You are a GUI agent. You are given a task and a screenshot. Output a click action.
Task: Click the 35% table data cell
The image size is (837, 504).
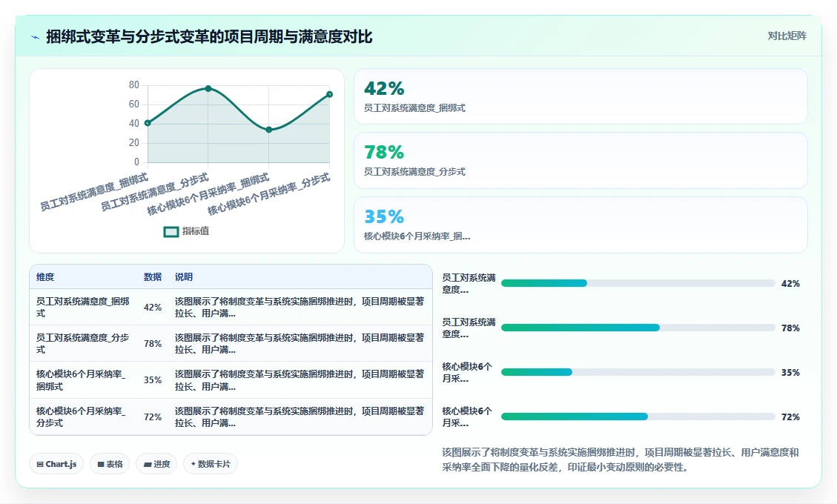[152, 380]
